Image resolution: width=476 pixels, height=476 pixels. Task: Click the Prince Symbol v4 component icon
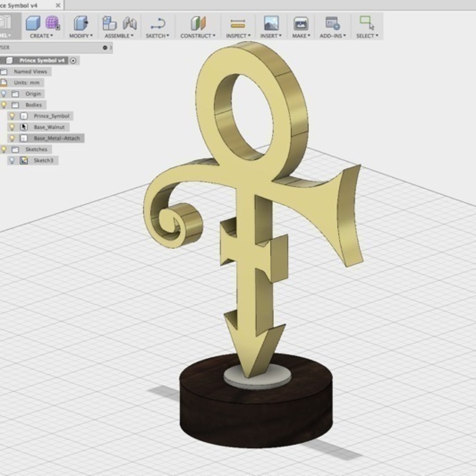(10, 61)
